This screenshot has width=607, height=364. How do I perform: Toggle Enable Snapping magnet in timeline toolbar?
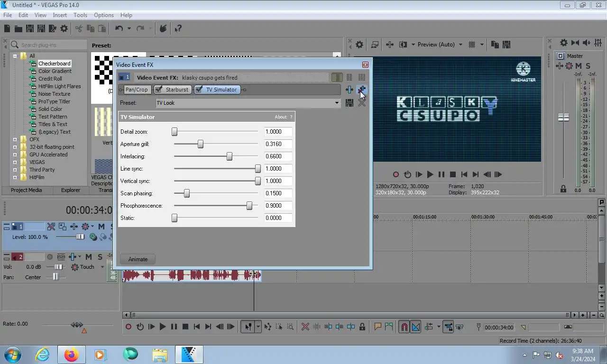tap(404, 327)
